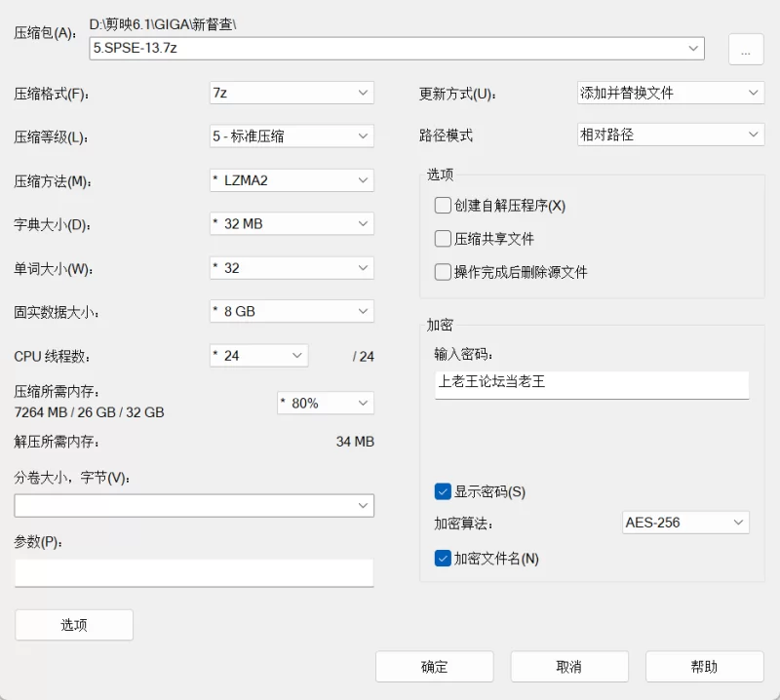Click the 输入密码 password field
Image resolution: width=780 pixels, height=700 pixels.
[591, 383]
